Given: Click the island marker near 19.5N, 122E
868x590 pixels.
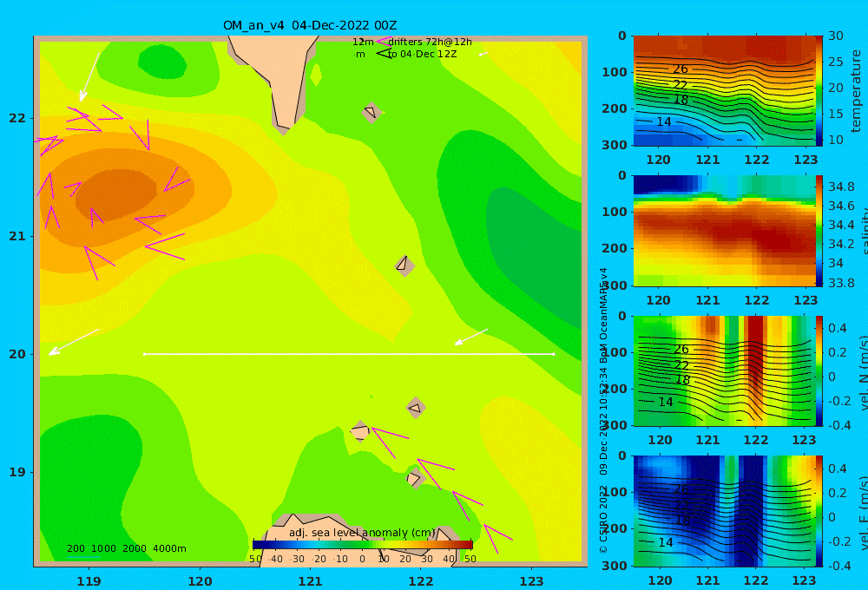Looking at the screenshot, I should coord(416,408).
